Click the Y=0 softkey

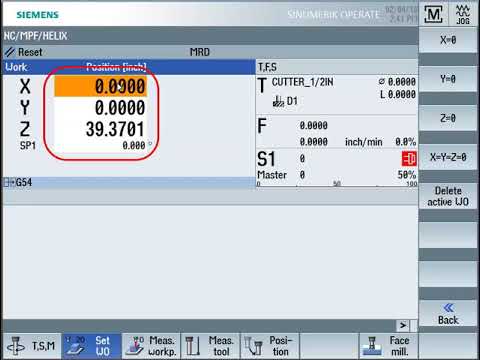coord(448,79)
